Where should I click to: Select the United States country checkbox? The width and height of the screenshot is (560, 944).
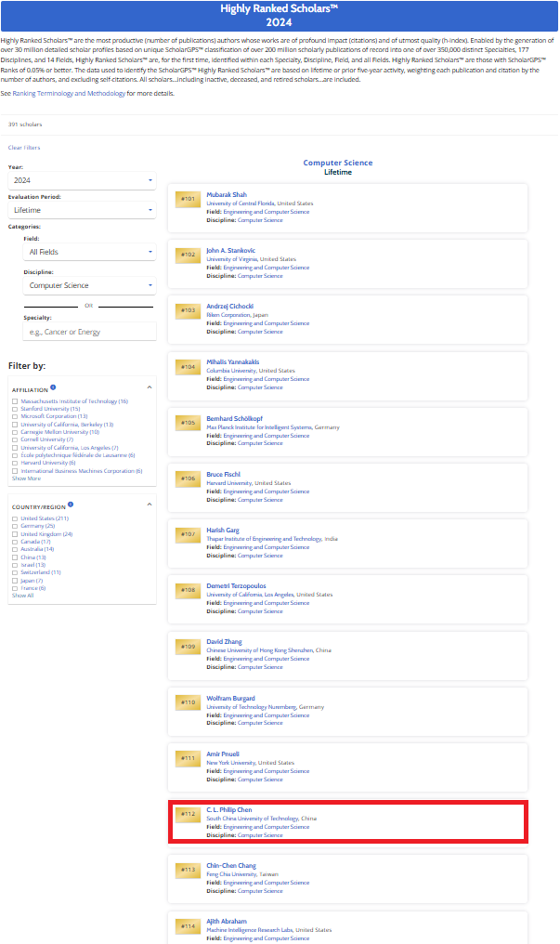click(x=14, y=518)
